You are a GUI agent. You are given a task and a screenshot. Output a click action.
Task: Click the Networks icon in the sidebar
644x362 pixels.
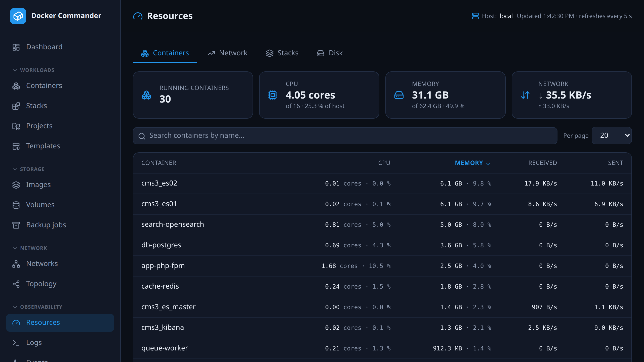click(16, 264)
